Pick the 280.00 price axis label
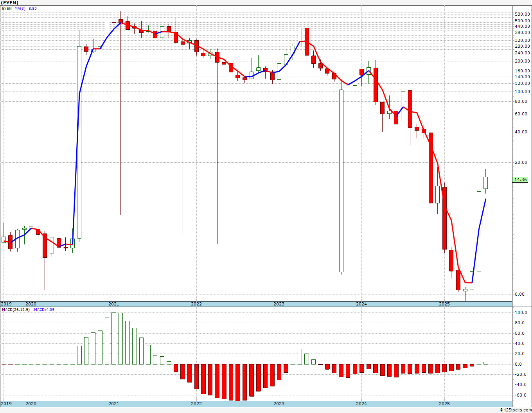The image size is (532, 413). pos(523,46)
